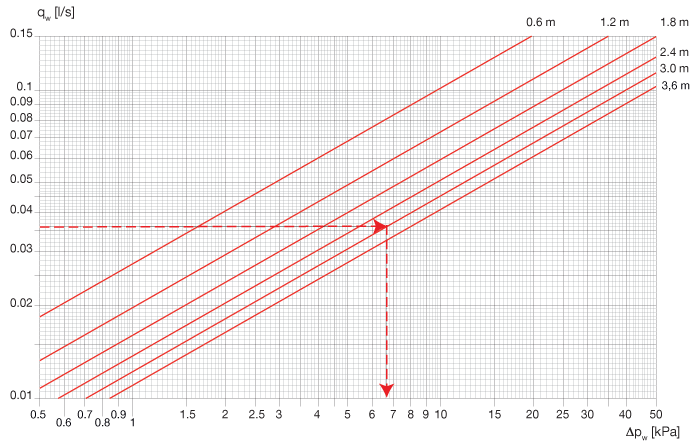Click the 30 x-axis tick label
The width and height of the screenshot is (700, 447).
(x=587, y=415)
